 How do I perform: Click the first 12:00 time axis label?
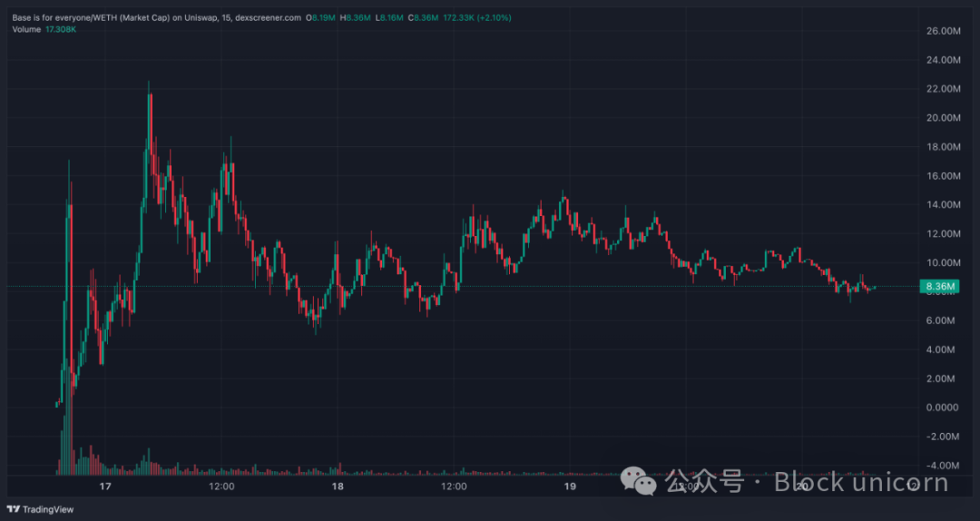221,486
